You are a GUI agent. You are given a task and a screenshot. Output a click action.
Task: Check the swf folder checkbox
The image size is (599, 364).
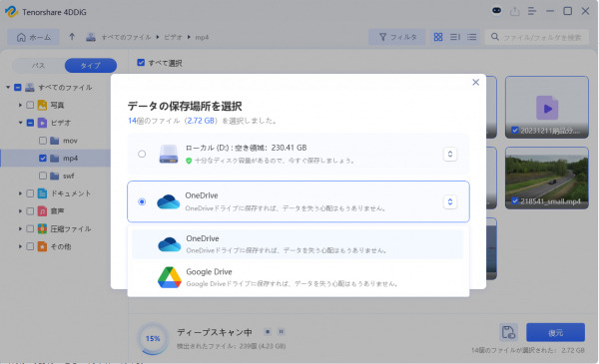coord(43,176)
